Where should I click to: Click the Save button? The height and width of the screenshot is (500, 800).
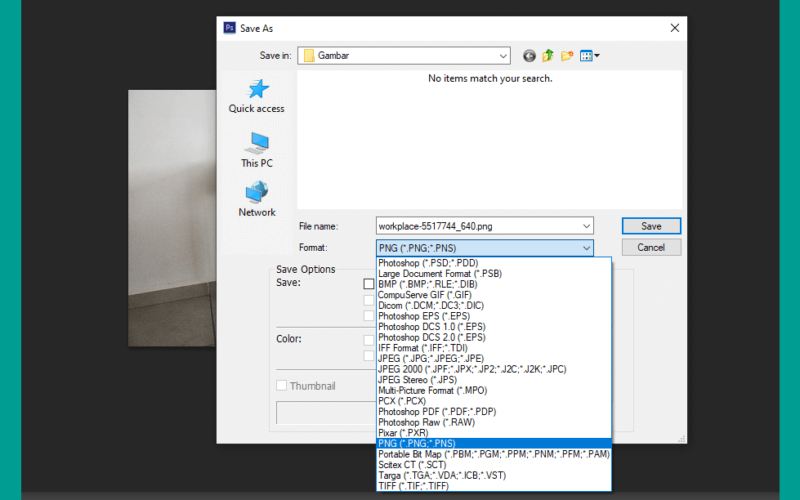[651, 226]
